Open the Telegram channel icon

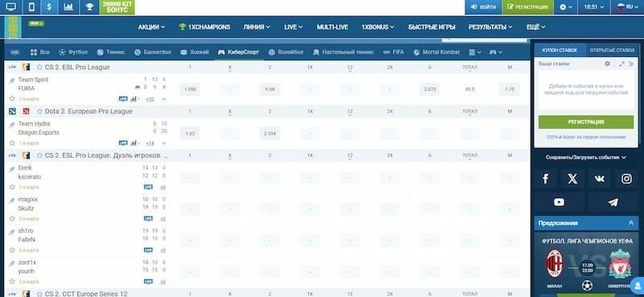tap(613, 202)
